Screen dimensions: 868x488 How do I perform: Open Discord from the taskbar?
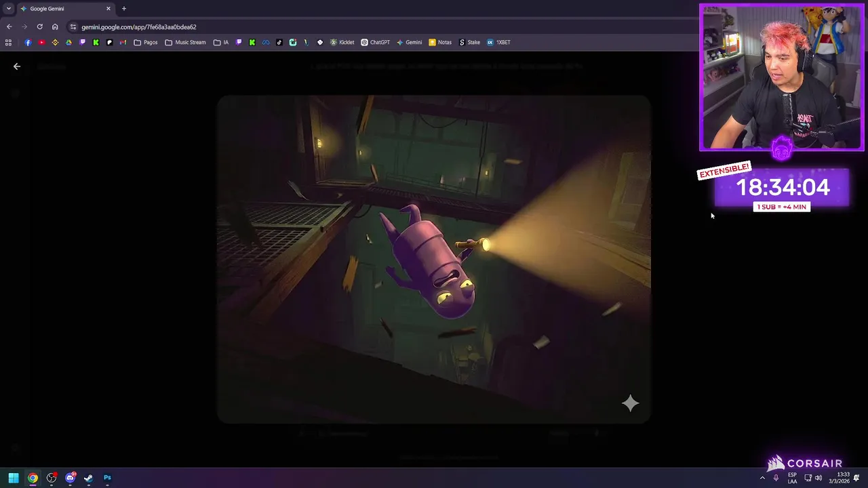(70, 478)
